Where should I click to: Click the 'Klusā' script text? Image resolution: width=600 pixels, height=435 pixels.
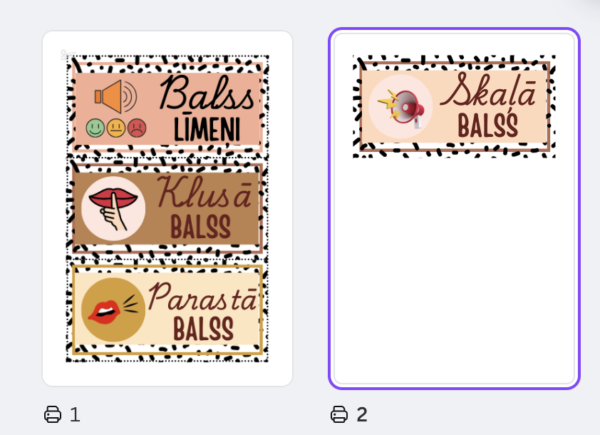tap(204, 192)
